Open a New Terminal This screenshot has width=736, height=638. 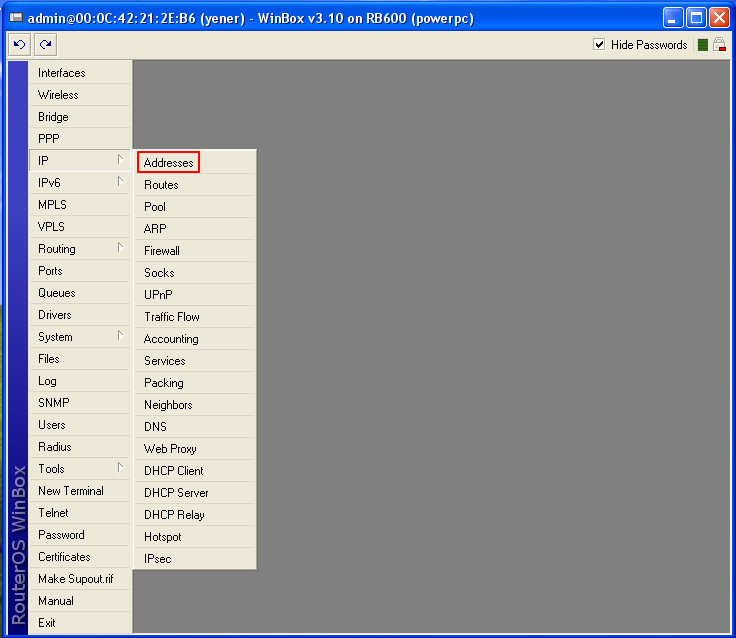pos(80,491)
